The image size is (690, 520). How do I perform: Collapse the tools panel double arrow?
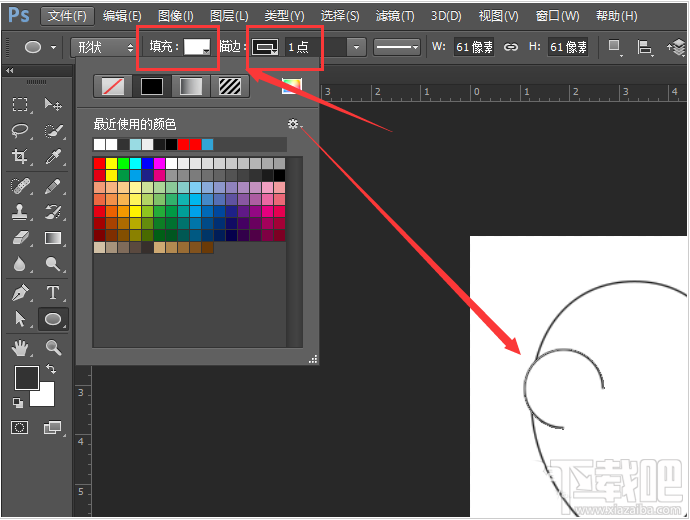[x=10, y=70]
